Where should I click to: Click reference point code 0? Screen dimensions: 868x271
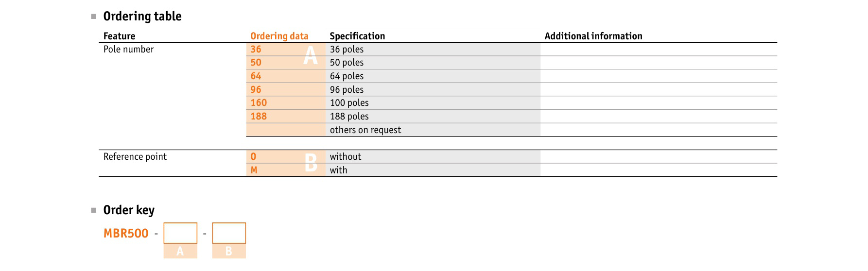[x=253, y=157]
